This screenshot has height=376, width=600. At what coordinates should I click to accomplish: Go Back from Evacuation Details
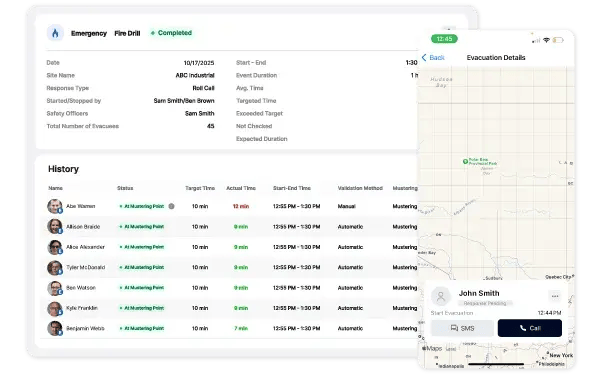tap(433, 57)
